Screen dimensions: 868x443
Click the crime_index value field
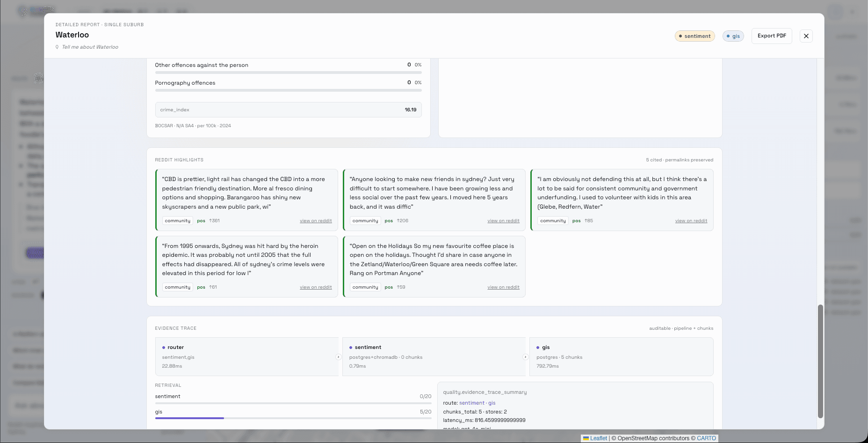[288, 110]
